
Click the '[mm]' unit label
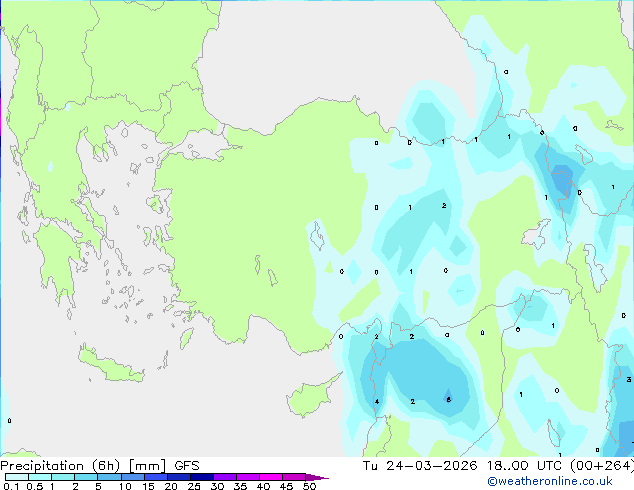click(147, 466)
